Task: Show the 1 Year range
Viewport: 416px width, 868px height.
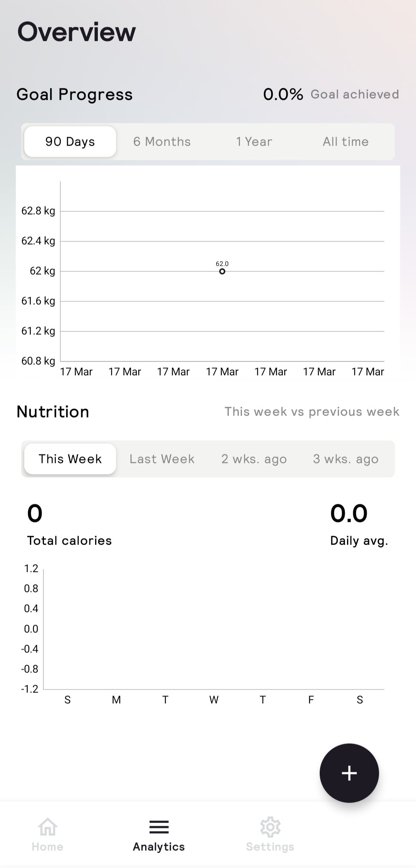Action: coord(254,142)
